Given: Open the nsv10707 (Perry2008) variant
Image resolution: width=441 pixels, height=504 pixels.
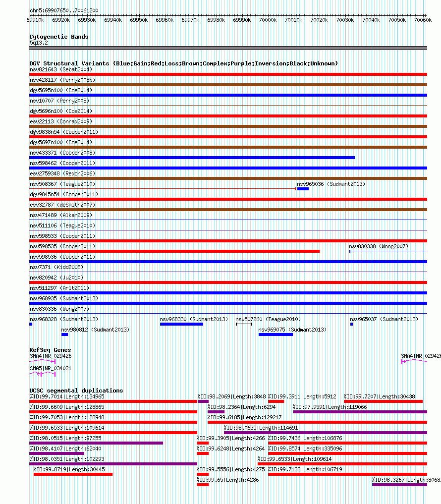Looking at the screenshot, I should [x=59, y=101].
